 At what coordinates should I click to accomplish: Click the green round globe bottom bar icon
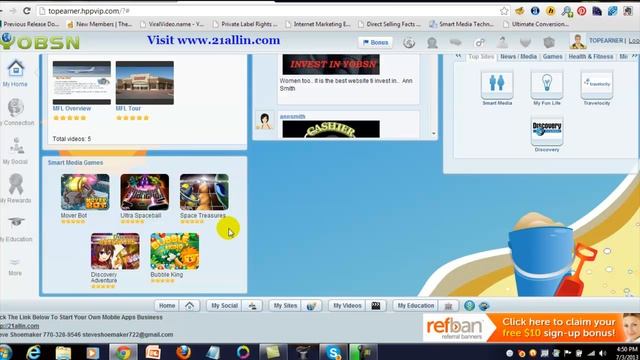coord(469,306)
